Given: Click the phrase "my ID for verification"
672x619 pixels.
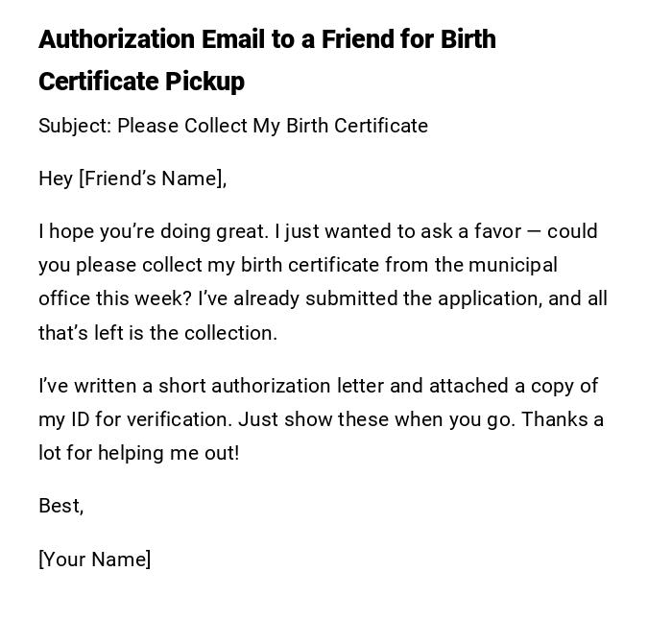Looking at the screenshot, I should coord(134,419).
